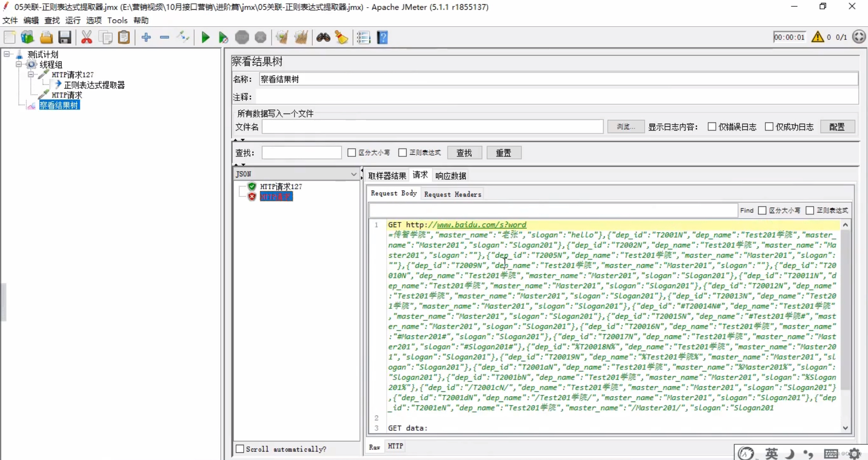This screenshot has height=460, width=868.
Task: Toggle Find 区分大小写 checkbox in request panel
Action: (762, 210)
